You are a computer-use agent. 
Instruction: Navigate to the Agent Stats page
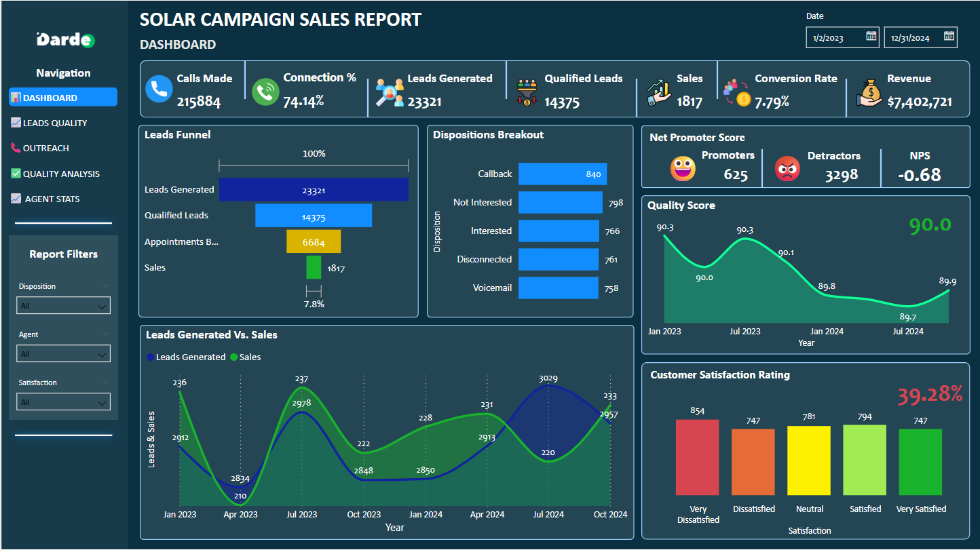pyautogui.click(x=52, y=199)
